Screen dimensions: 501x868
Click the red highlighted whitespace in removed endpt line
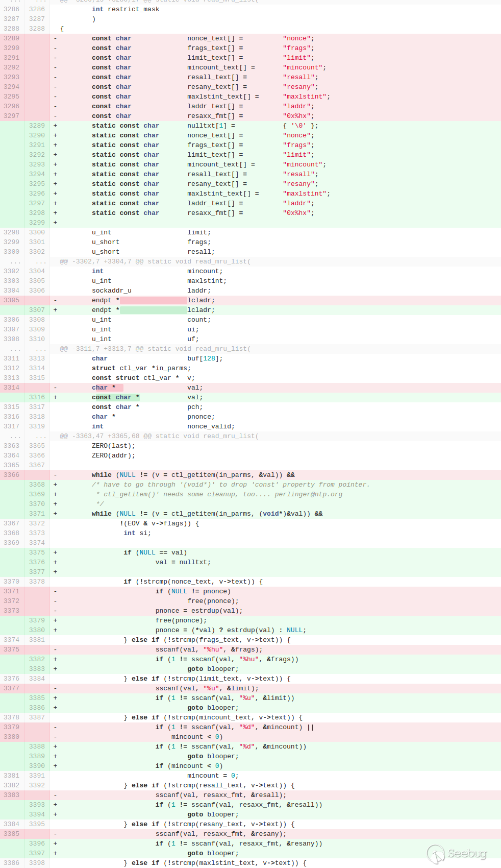point(153,300)
